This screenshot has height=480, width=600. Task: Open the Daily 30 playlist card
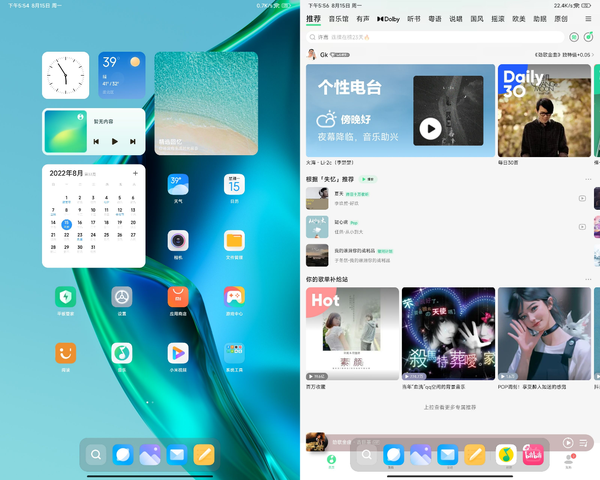544,111
